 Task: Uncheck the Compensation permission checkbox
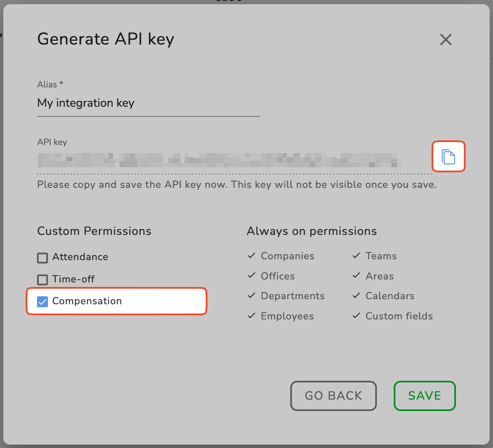click(x=42, y=301)
